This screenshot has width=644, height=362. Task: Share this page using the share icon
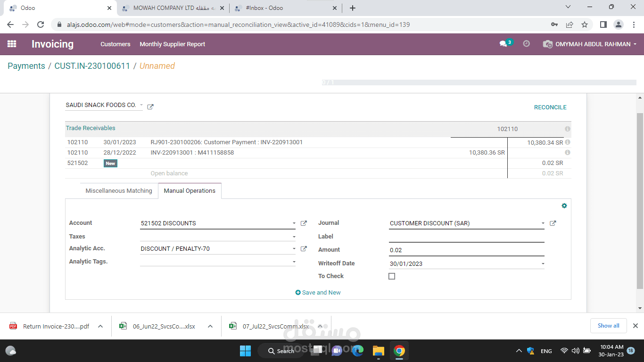(570, 25)
